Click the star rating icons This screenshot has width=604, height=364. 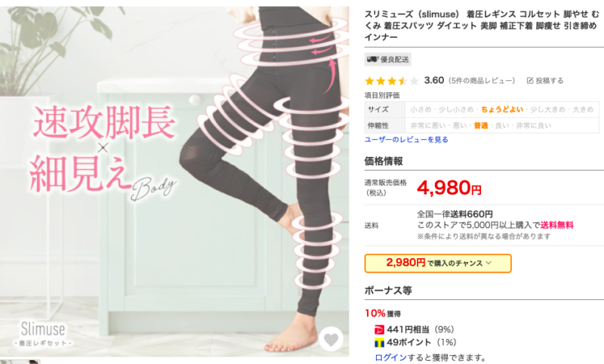click(391, 81)
